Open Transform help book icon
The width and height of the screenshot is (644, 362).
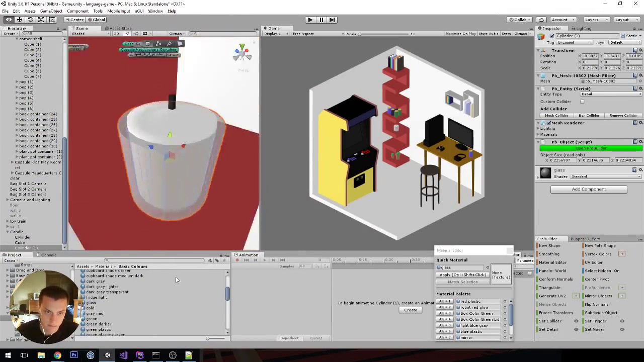pyautogui.click(x=635, y=50)
